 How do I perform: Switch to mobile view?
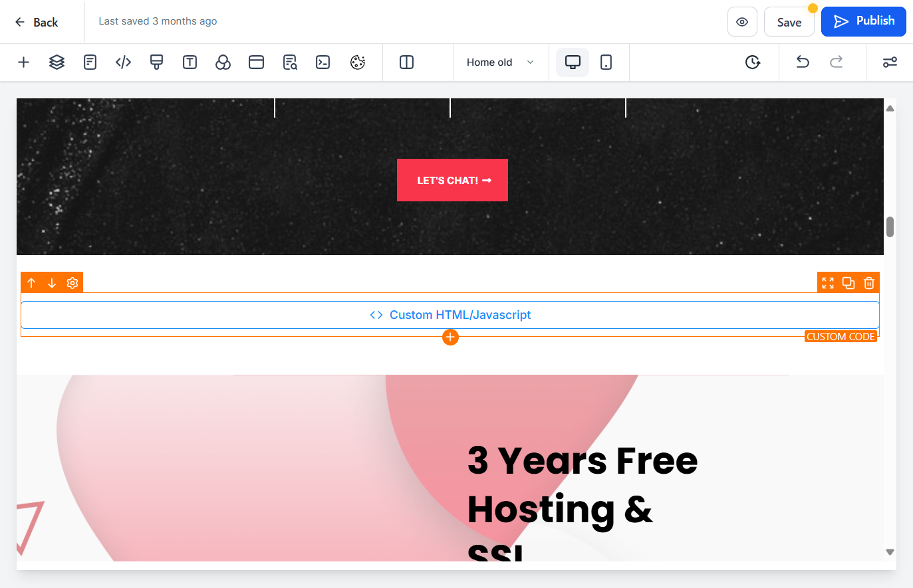point(606,62)
